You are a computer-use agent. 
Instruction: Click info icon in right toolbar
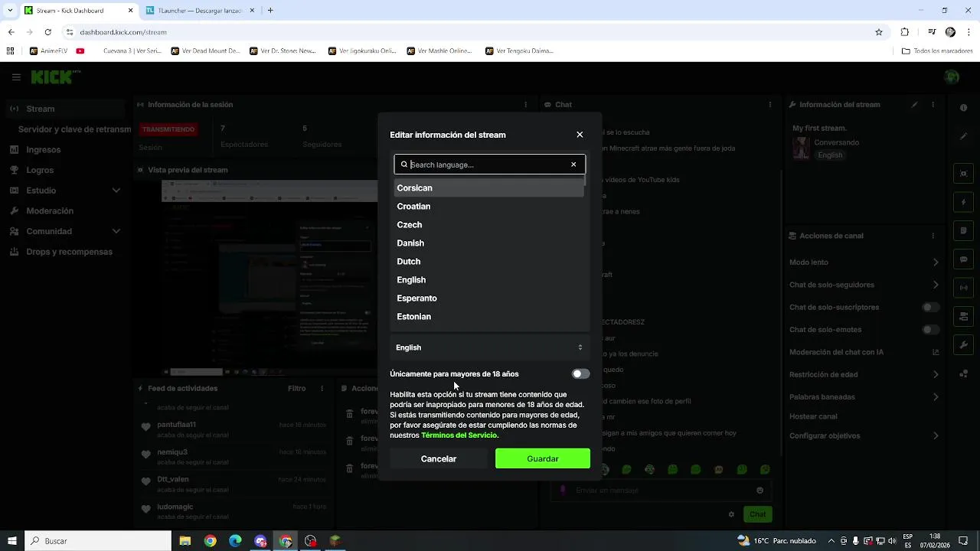pos(964,108)
